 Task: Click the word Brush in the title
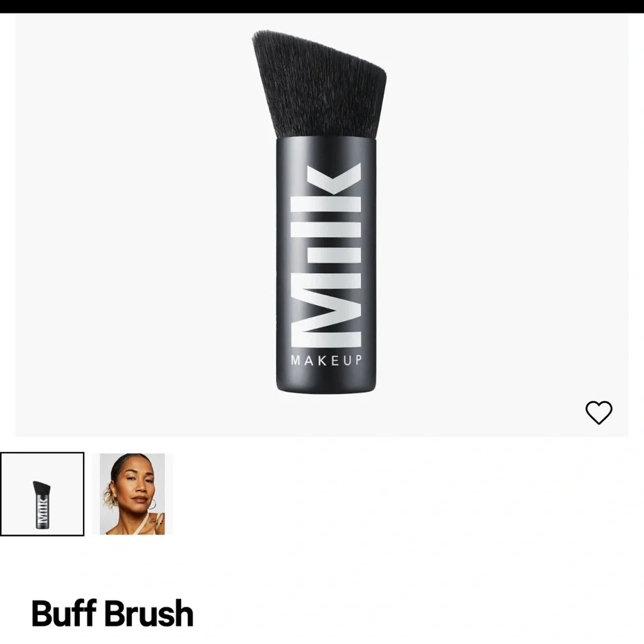tap(149, 613)
